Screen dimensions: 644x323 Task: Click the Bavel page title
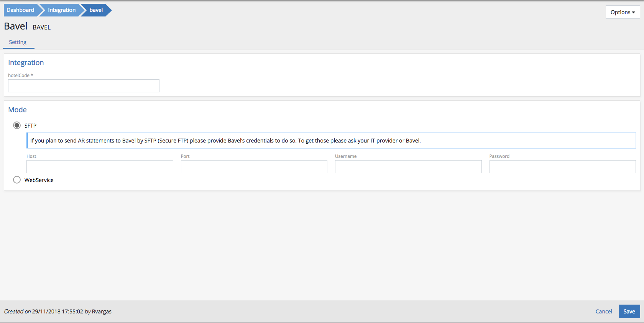point(16,26)
